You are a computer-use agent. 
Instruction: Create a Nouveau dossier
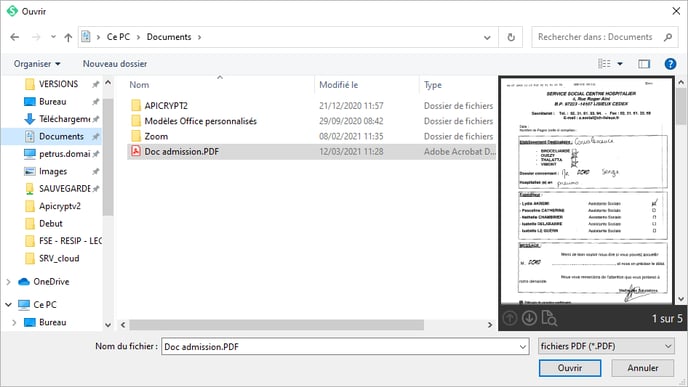(115, 64)
